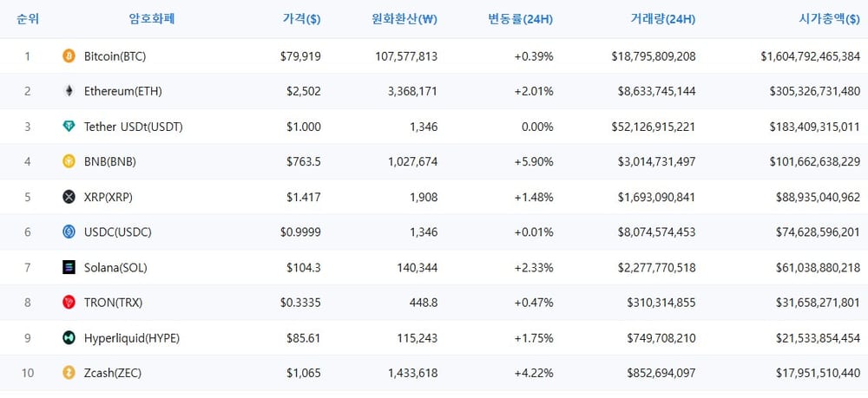
Task: Open the USDC(USDC) name link
Action: 118,232
